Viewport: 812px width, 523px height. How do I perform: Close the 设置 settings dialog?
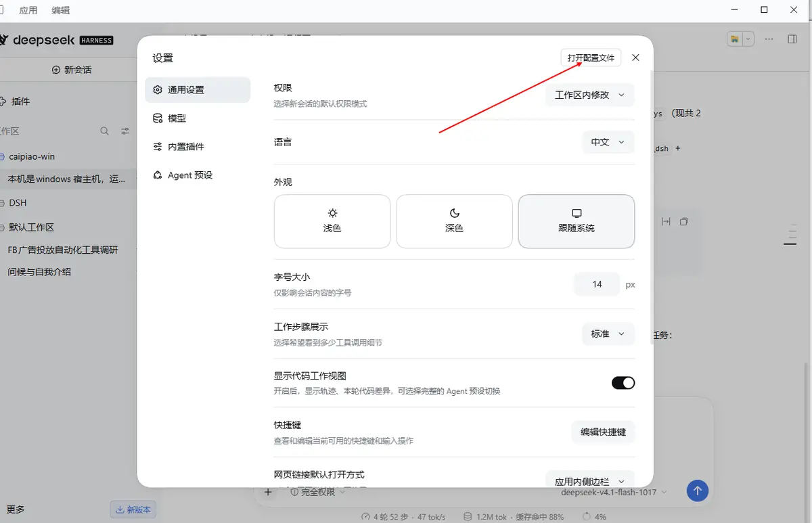click(635, 58)
